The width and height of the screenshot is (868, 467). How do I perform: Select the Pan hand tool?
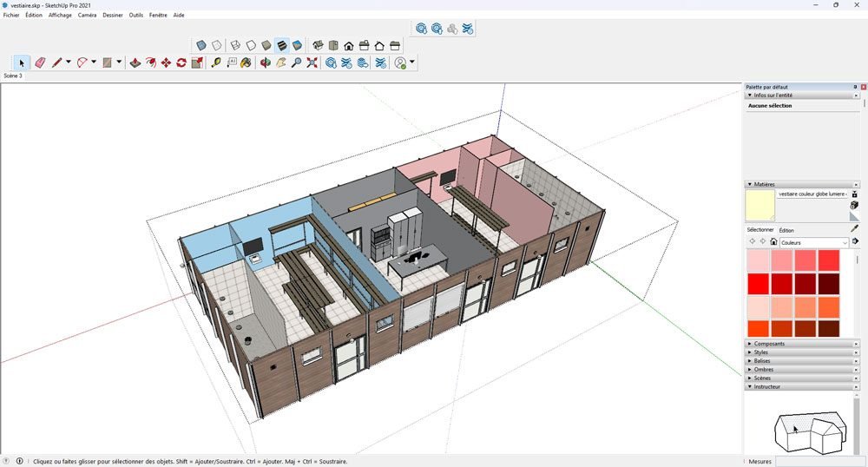pos(281,63)
